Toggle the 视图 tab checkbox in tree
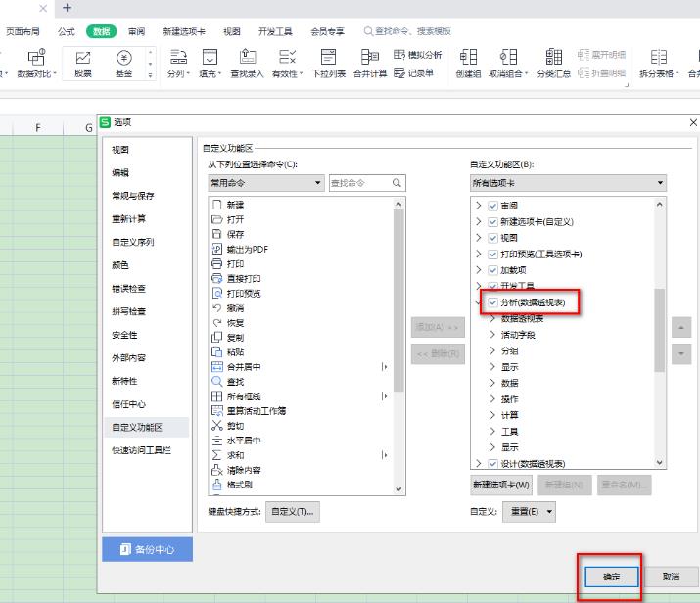The width and height of the screenshot is (700, 603). point(492,238)
